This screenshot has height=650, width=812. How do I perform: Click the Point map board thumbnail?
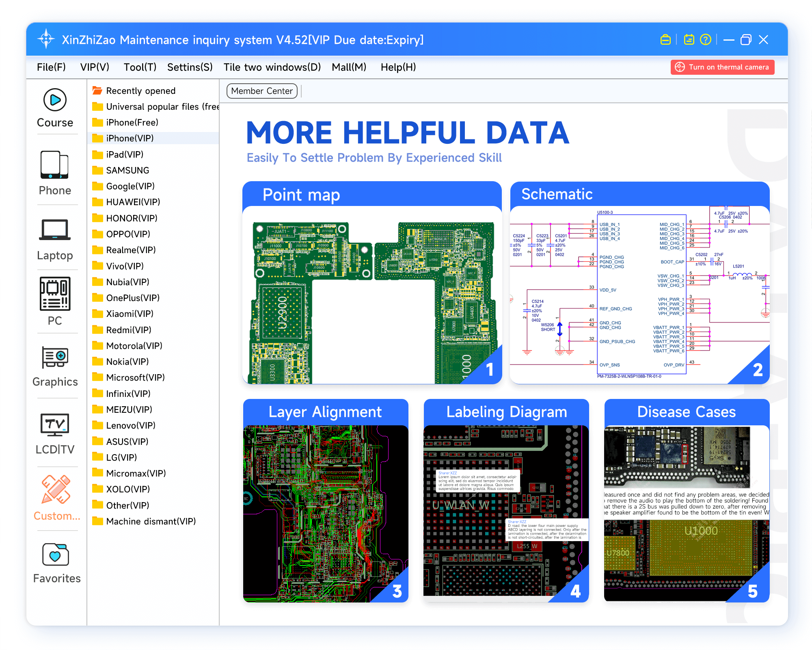372,295
